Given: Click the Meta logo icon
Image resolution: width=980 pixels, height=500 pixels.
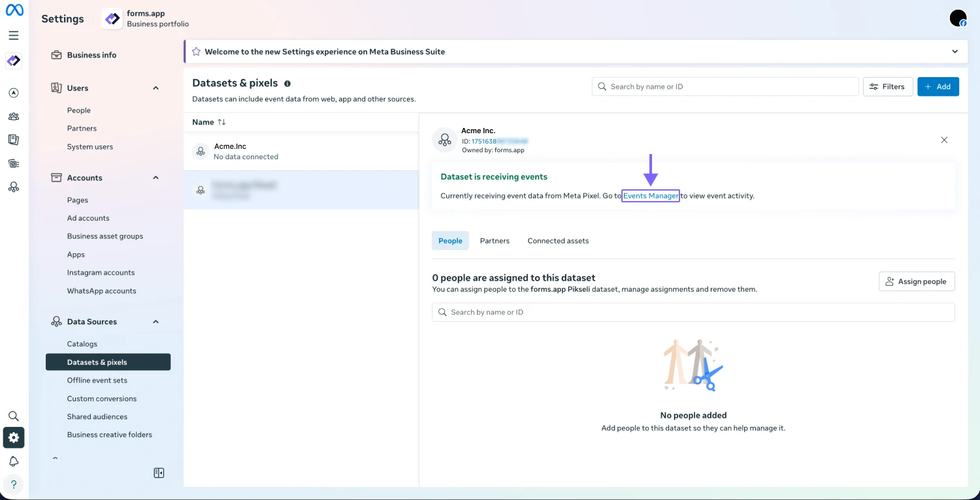Looking at the screenshot, I should [x=14, y=10].
